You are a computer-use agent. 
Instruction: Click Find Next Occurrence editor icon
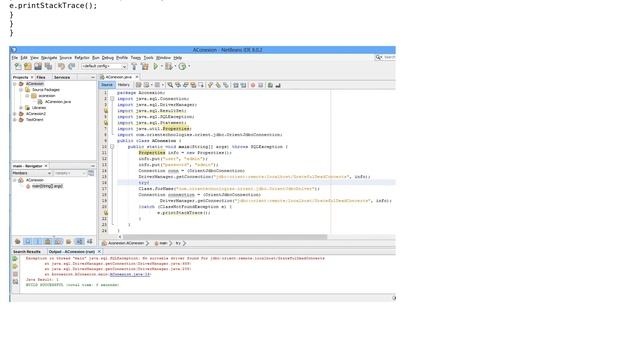pos(186,85)
